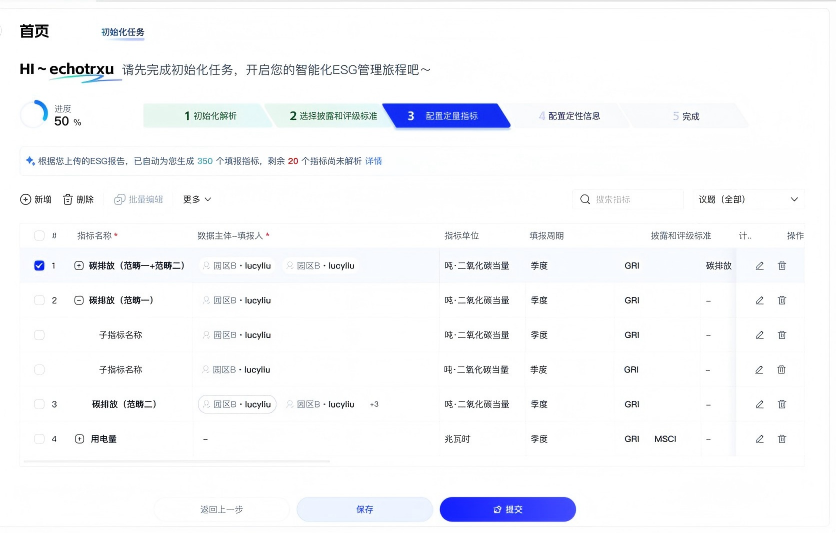This screenshot has height=533, width=836.
Task: Click edit icon for 碳排放(范畴二) row
Action: tap(759, 404)
